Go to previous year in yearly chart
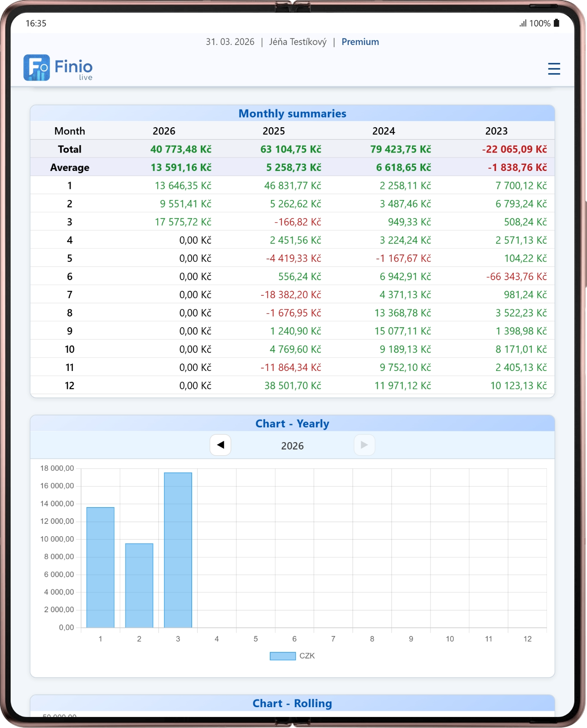 pyautogui.click(x=220, y=445)
